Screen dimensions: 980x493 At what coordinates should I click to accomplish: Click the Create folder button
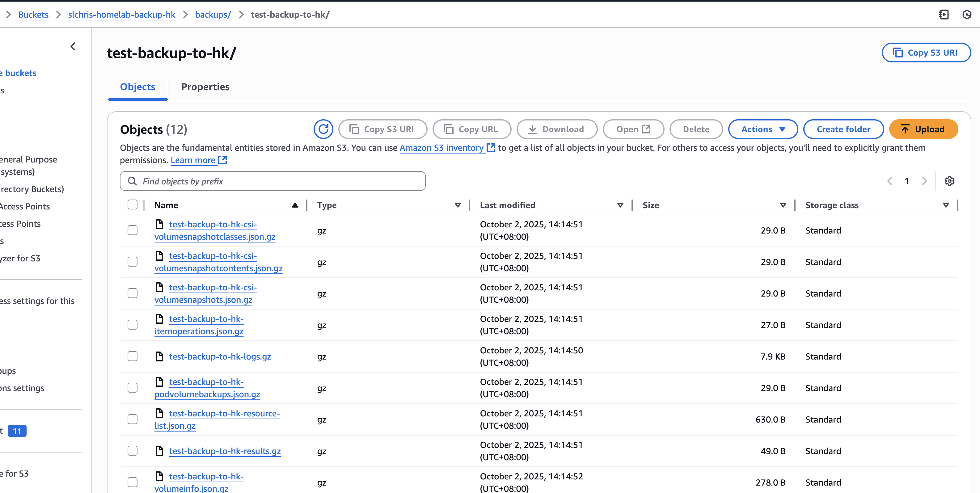[843, 129]
